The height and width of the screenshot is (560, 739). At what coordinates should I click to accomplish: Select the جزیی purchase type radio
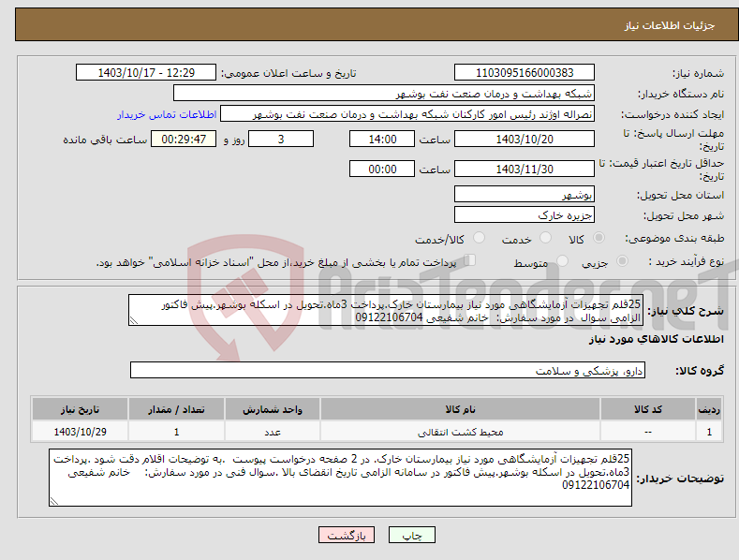click(x=622, y=260)
